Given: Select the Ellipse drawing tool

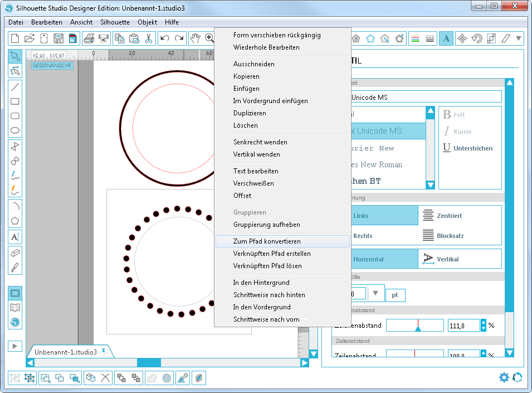Looking at the screenshot, I should click(x=16, y=131).
